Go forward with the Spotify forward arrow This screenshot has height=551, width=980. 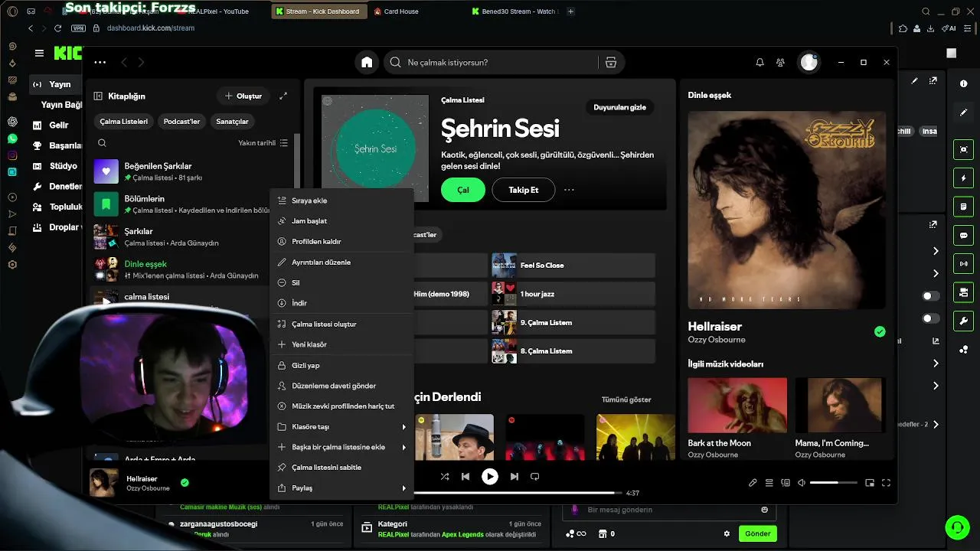pyautogui.click(x=141, y=62)
